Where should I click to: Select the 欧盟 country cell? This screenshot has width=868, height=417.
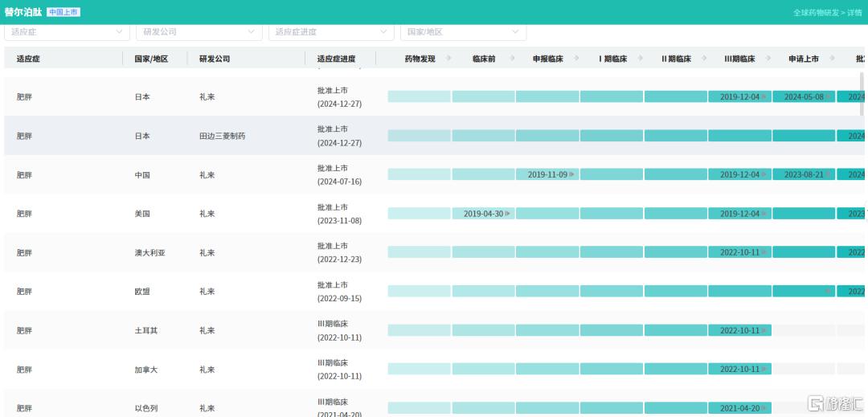click(142, 292)
